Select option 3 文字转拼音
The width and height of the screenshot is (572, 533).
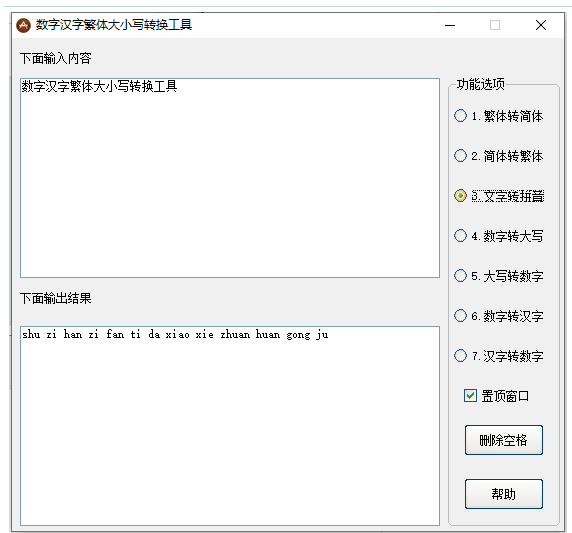(x=499, y=196)
